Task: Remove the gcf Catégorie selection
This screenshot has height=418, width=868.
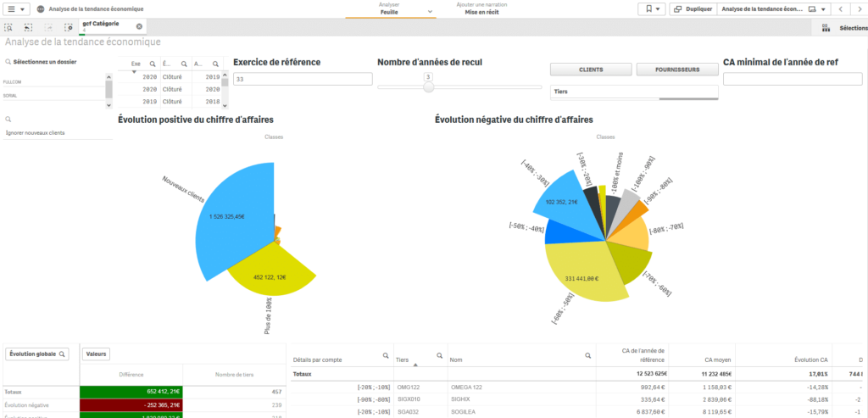Action: [x=139, y=26]
